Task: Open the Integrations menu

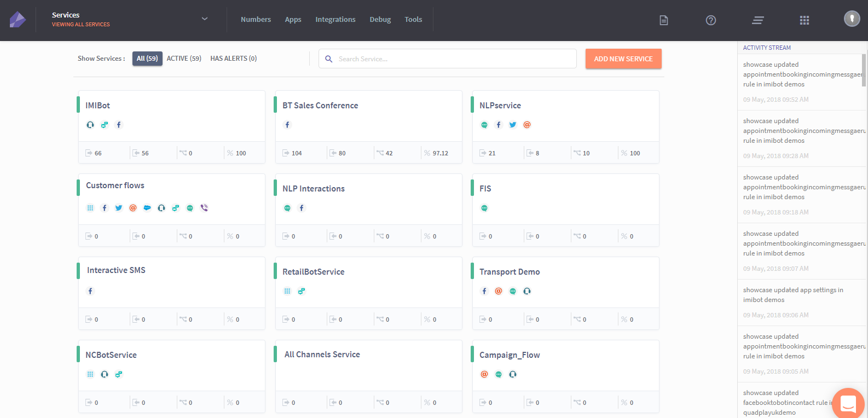Action: (x=335, y=19)
